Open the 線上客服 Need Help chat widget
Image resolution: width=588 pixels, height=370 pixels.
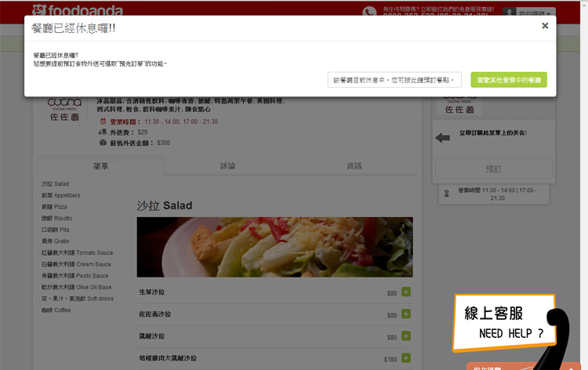pyautogui.click(x=504, y=323)
